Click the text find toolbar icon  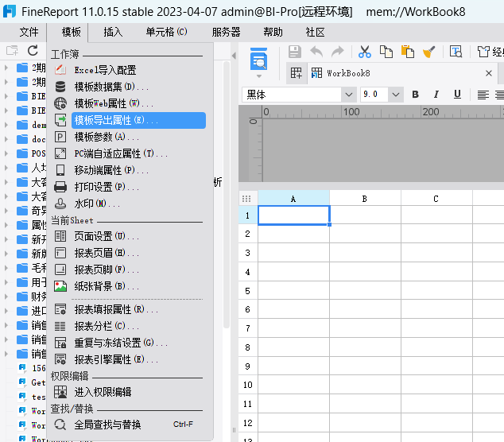(456, 52)
